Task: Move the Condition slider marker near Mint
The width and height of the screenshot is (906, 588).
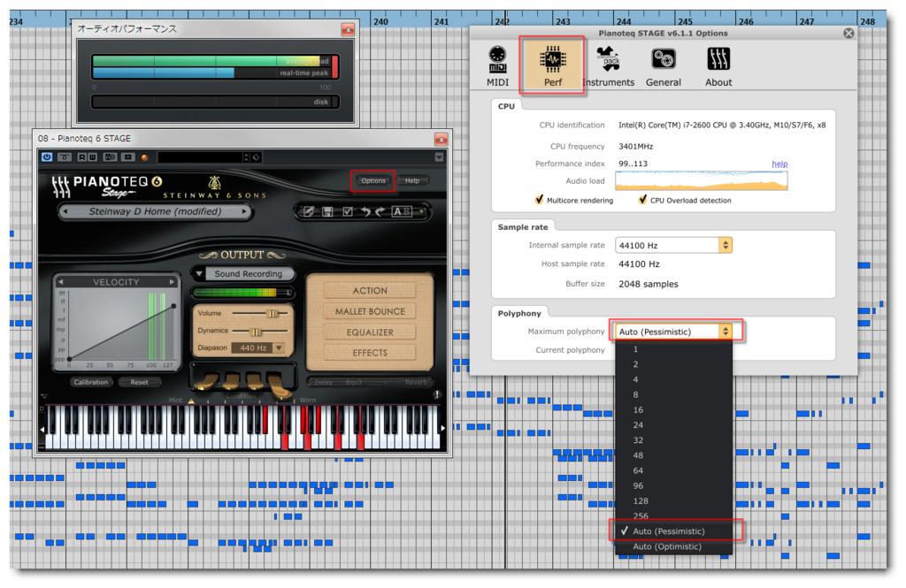Action: point(191,401)
